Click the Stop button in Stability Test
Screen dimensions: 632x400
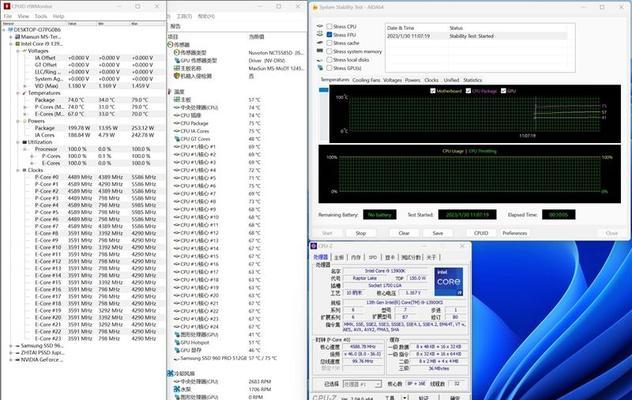(x=361, y=233)
